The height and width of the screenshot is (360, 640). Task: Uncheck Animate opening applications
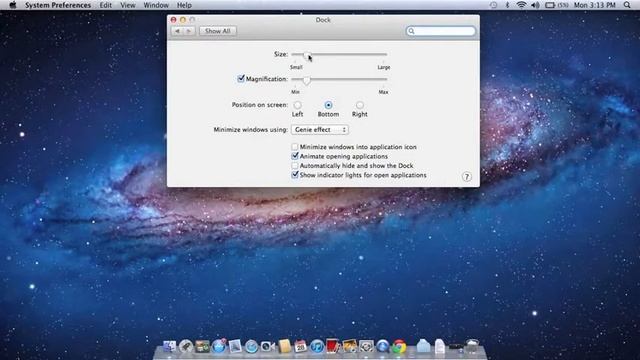[x=295, y=156]
